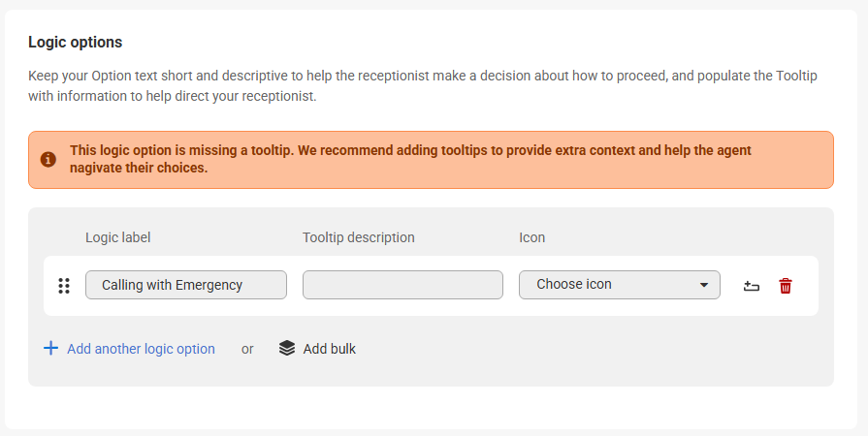Grab the drag handle on the logic row
868x436 pixels.
tap(64, 286)
